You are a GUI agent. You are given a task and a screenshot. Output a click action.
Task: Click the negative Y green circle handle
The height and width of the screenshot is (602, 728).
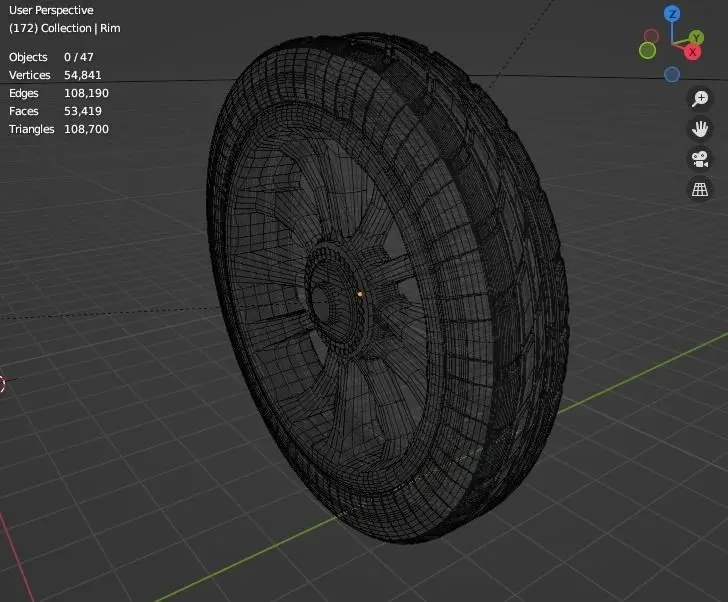tap(647, 51)
